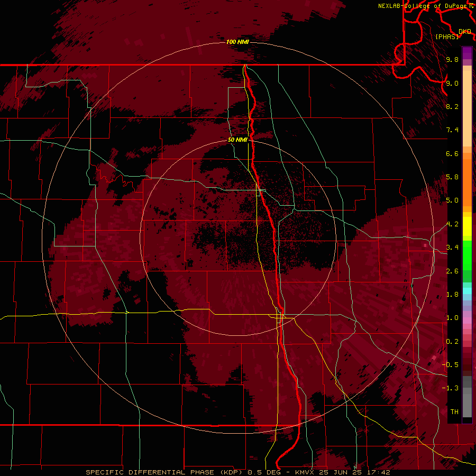Click the 9.8 value on the color scale
The height and width of the screenshot is (476, 476).
[452, 59]
